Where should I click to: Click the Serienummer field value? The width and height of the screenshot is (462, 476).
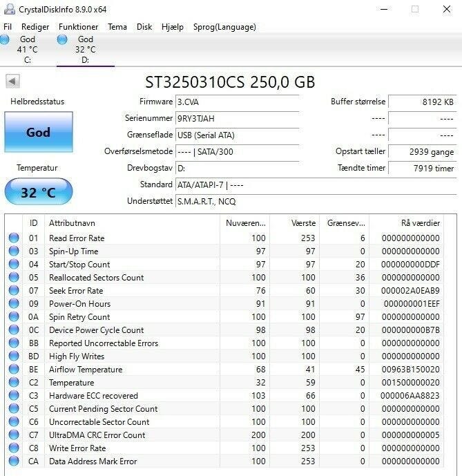pyautogui.click(x=237, y=118)
